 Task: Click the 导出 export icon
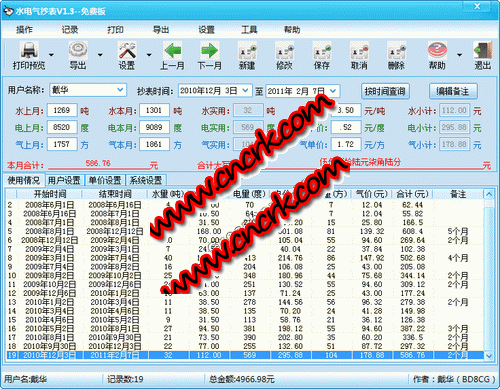[78, 50]
